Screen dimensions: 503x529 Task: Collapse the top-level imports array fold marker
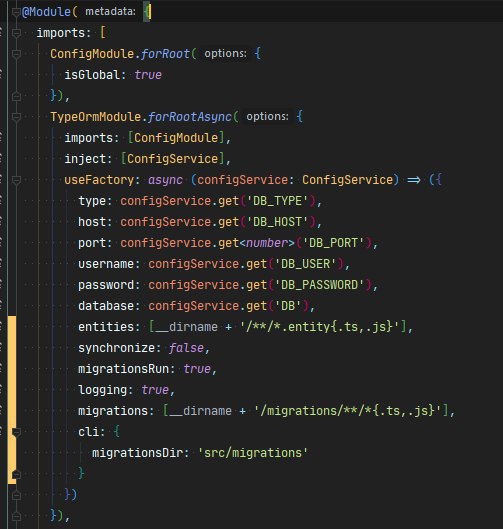[x=16, y=33]
